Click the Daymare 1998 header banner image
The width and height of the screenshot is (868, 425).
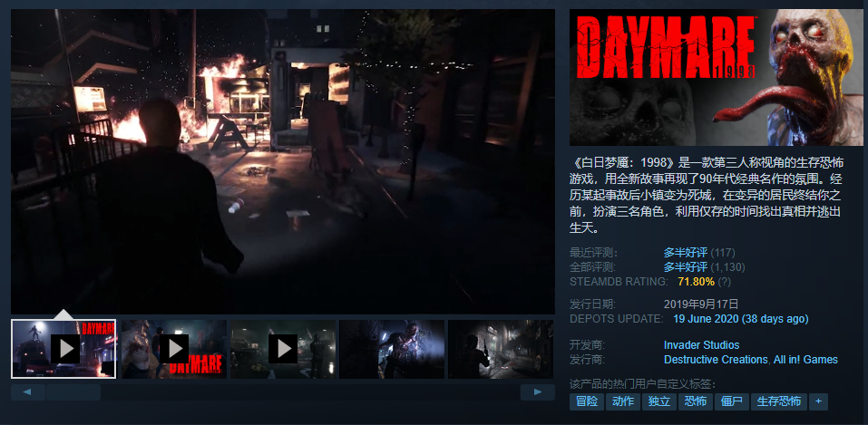(716, 77)
